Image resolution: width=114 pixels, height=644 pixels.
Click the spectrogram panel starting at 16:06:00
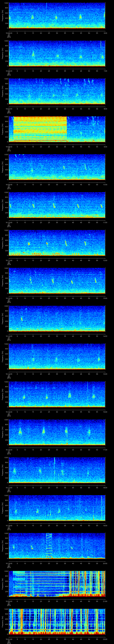(x=57, y=53)
